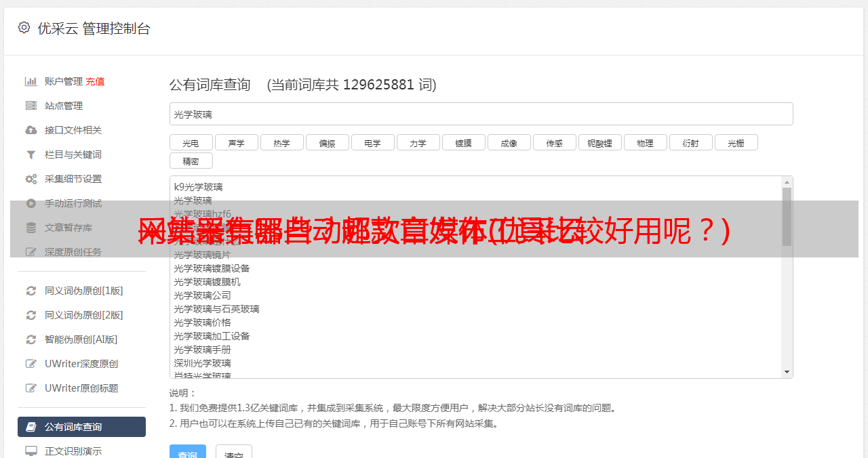Select the k9光学玻璃 result row

click(198, 187)
